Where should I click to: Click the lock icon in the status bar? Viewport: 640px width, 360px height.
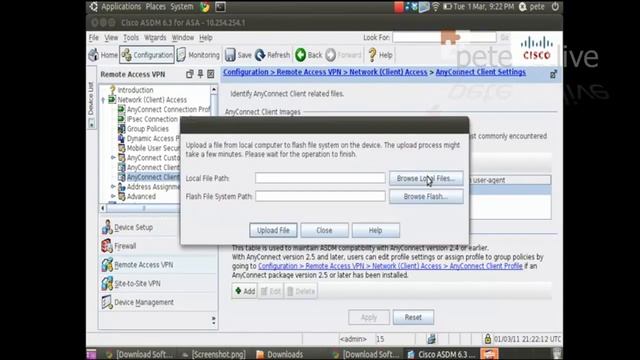click(x=488, y=339)
